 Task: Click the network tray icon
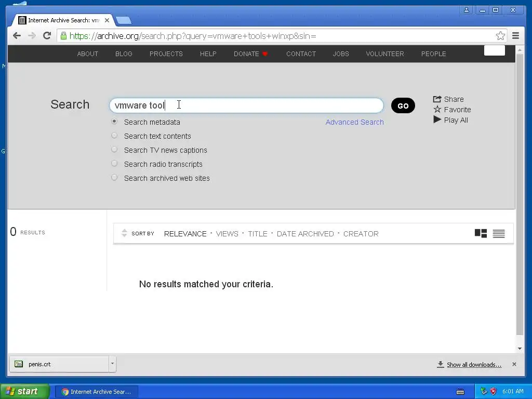[484, 392]
